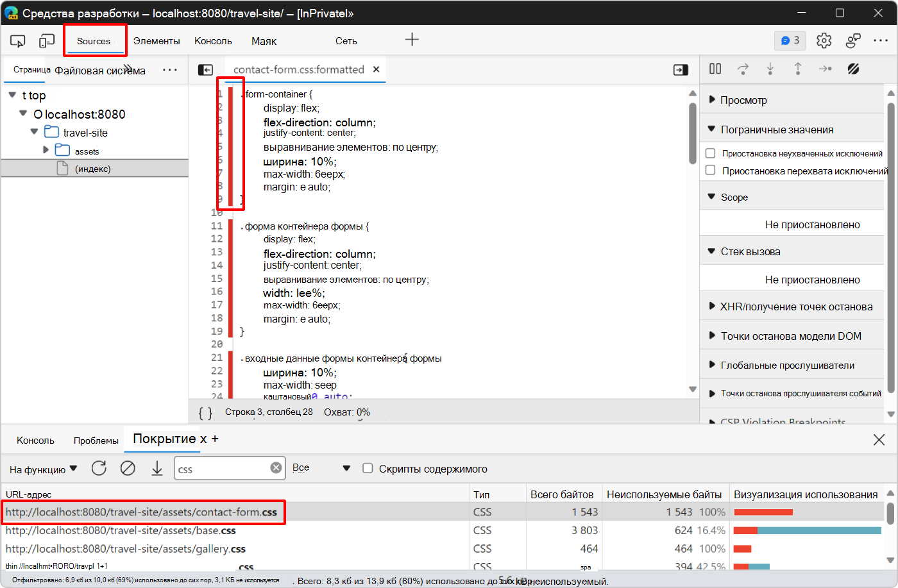Open DevTools settings gear
Screen dimensions: 898x588
(824, 40)
